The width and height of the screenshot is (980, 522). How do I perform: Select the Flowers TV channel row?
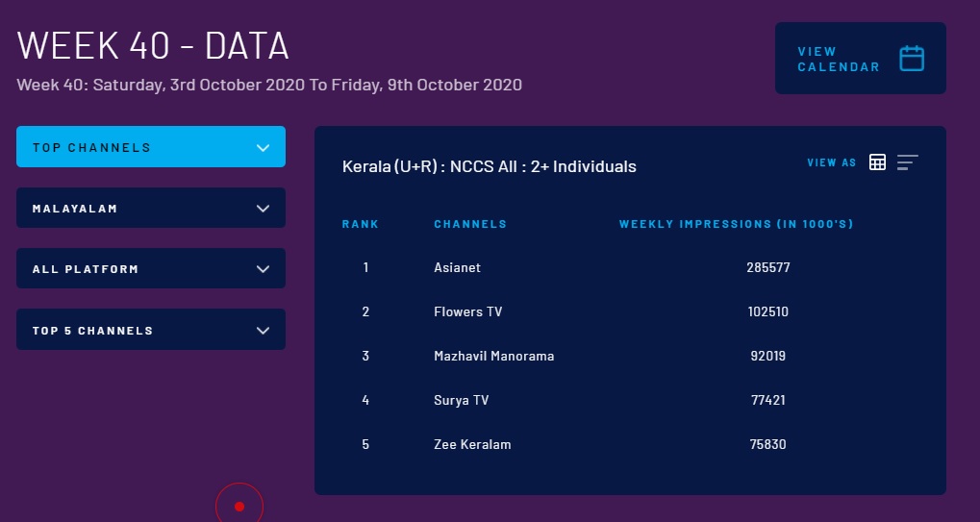[467, 311]
